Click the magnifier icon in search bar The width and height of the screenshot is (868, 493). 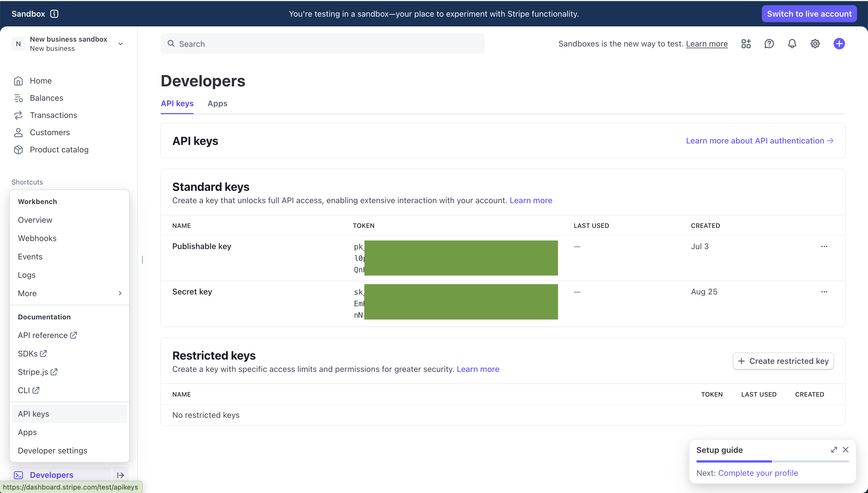pos(171,44)
